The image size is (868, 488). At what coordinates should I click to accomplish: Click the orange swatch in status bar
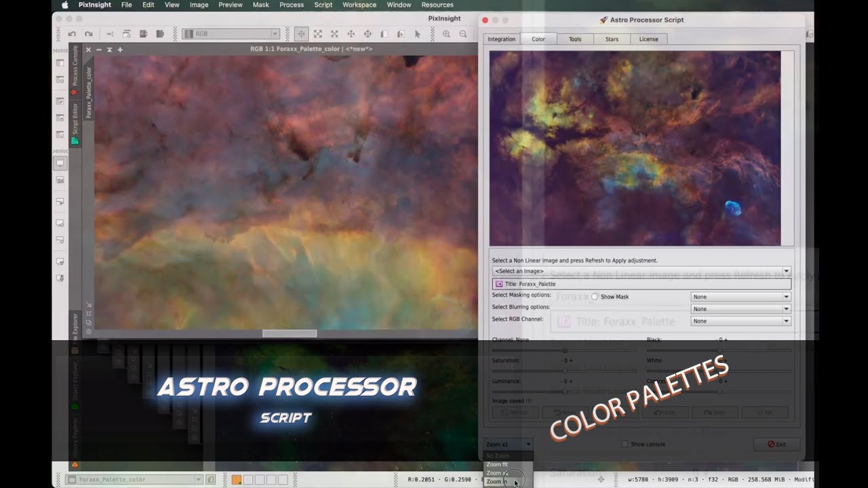237,479
